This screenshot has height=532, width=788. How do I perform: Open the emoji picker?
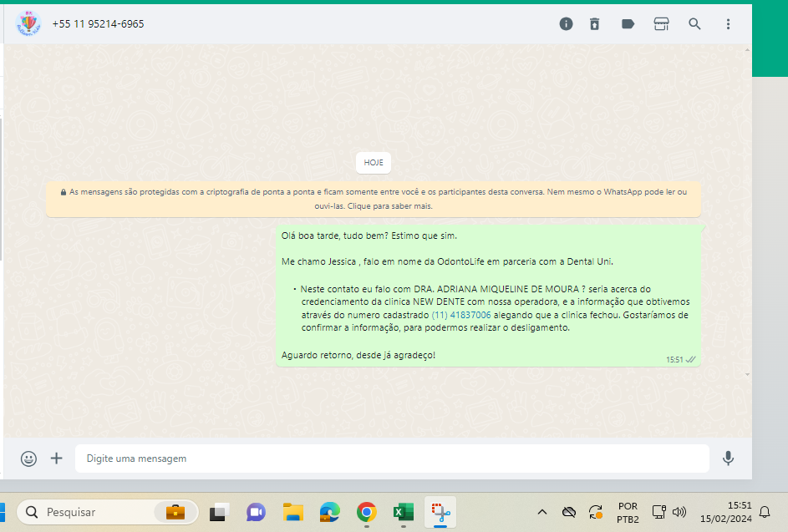[28, 459]
